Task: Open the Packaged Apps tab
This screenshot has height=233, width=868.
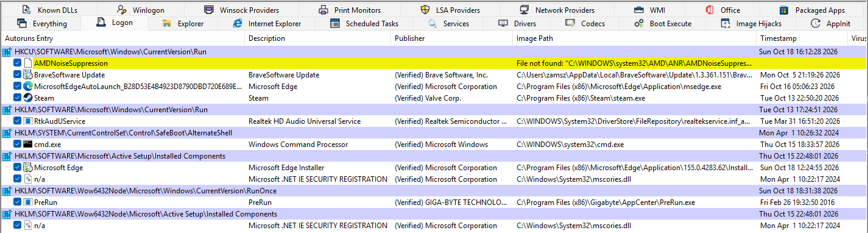Action: click(811, 10)
